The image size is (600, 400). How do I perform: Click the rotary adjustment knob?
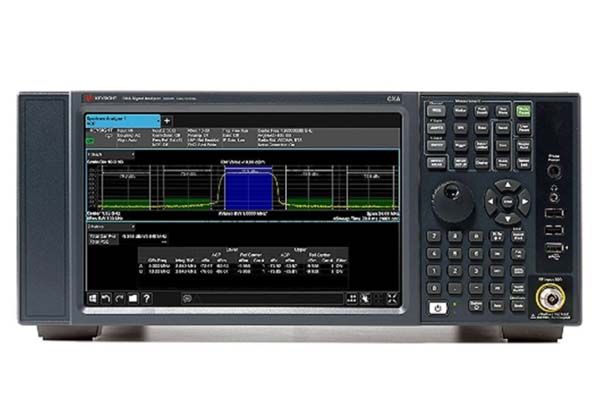(x=453, y=190)
